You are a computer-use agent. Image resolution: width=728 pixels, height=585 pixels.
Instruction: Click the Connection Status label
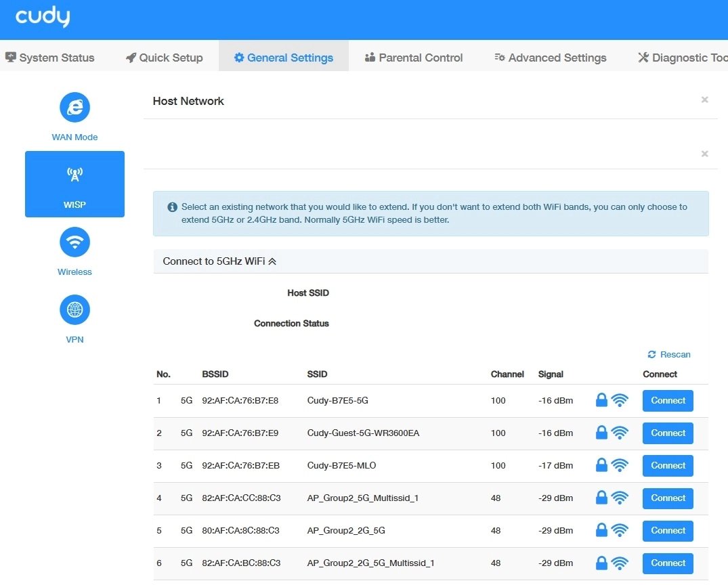tap(291, 324)
